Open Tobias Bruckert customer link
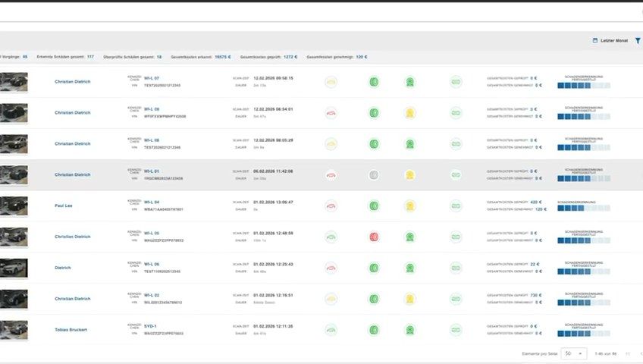 pyautogui.click(x=71, y=330)
